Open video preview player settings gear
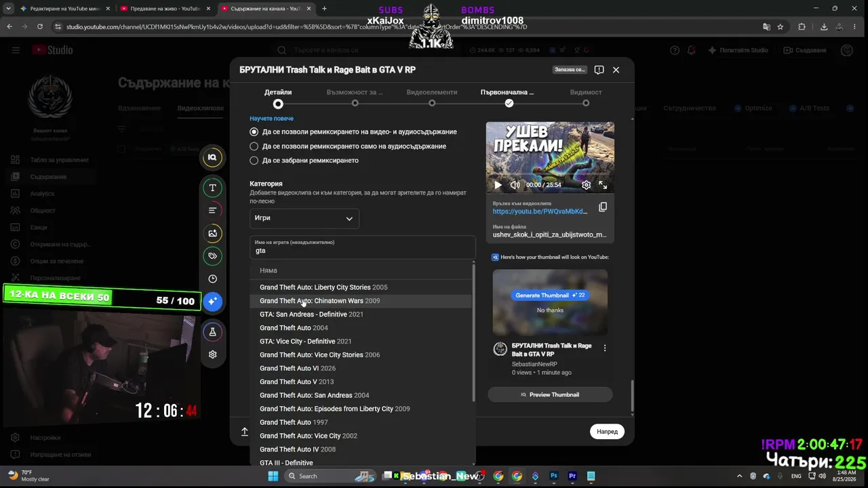The height and width of the screenshot is (488, 868). click(586, 184)
